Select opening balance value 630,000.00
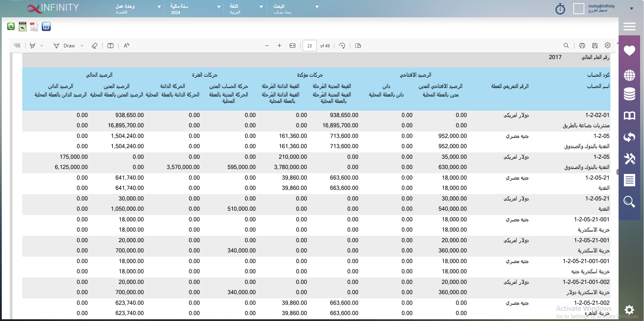 [x=453, y=167]
